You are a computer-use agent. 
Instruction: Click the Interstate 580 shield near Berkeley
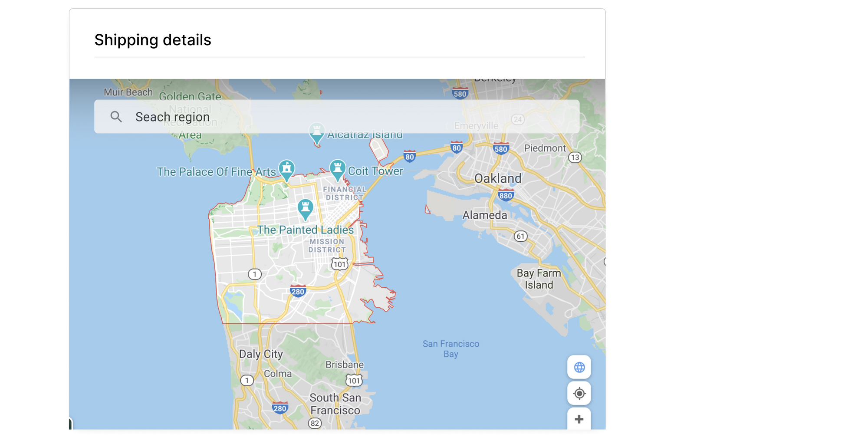click(x=460, y=93)
